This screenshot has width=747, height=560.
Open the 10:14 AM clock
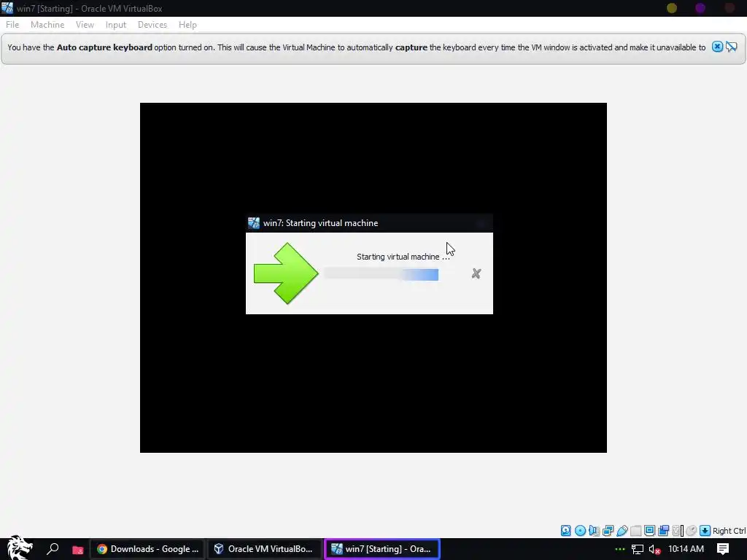click(x=686, y=549)
